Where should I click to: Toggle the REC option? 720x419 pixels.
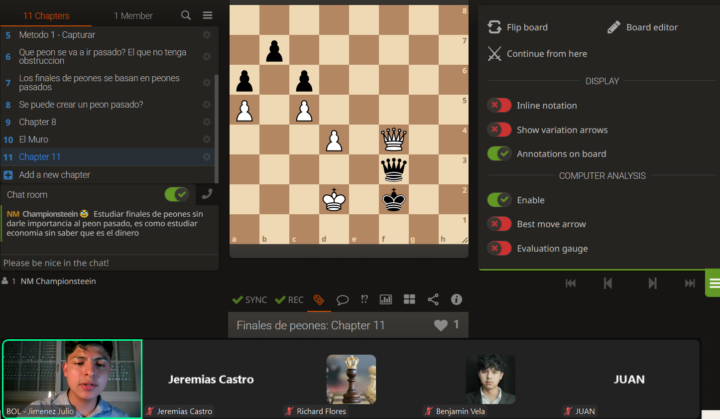pyautogui.click(x=289, y=300)
